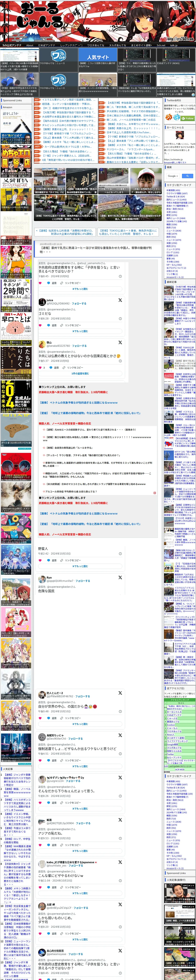
Task: Click Xでもっと読む under 野蛮人 tweet
Action: (80, 566)
